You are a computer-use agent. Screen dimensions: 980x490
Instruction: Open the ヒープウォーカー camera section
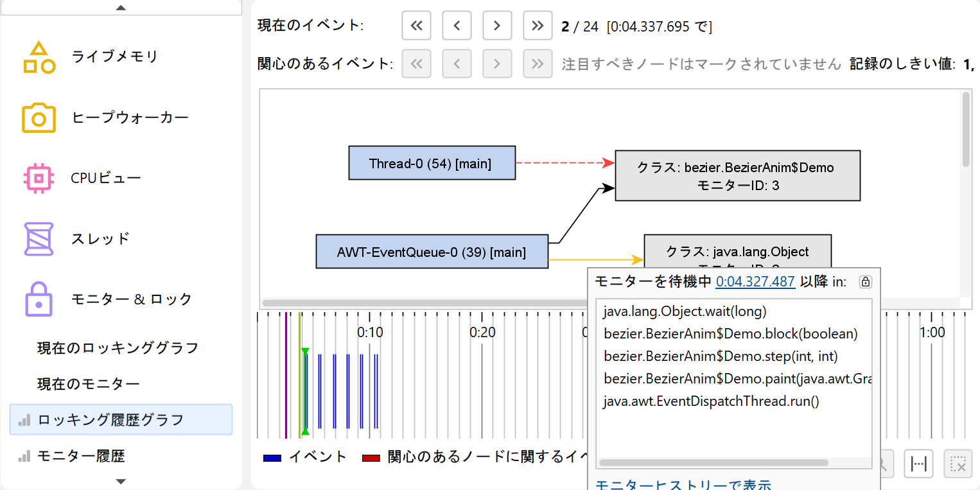click(x=39, y=118)
